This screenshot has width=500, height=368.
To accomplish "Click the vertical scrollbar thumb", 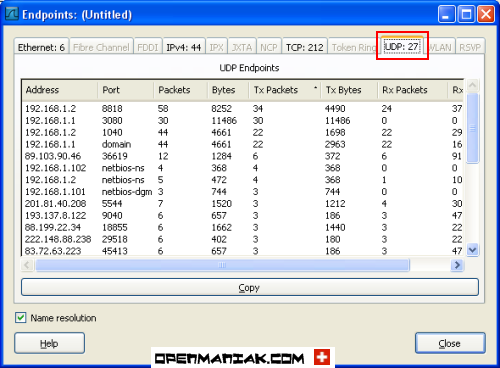I will (x=473, y=128).
